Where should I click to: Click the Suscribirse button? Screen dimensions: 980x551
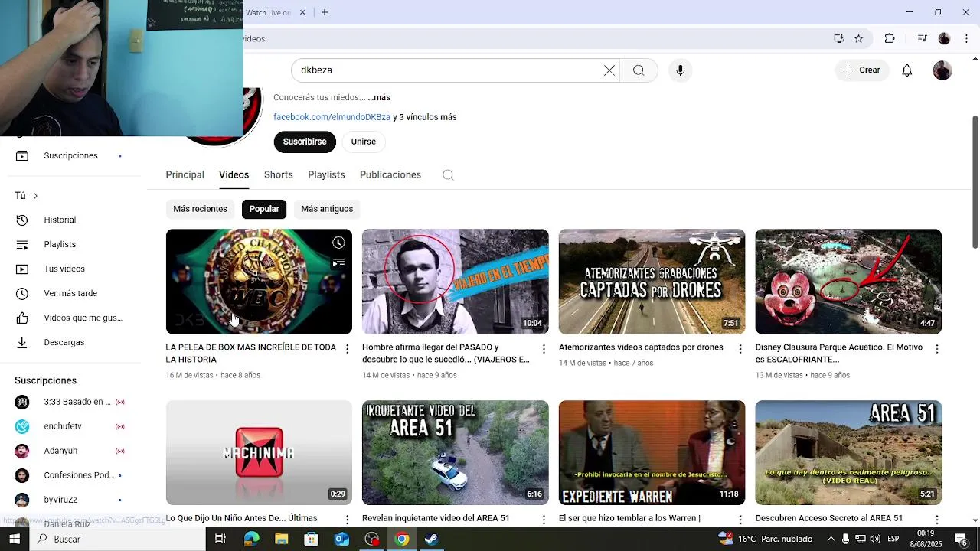coord(305,142)
